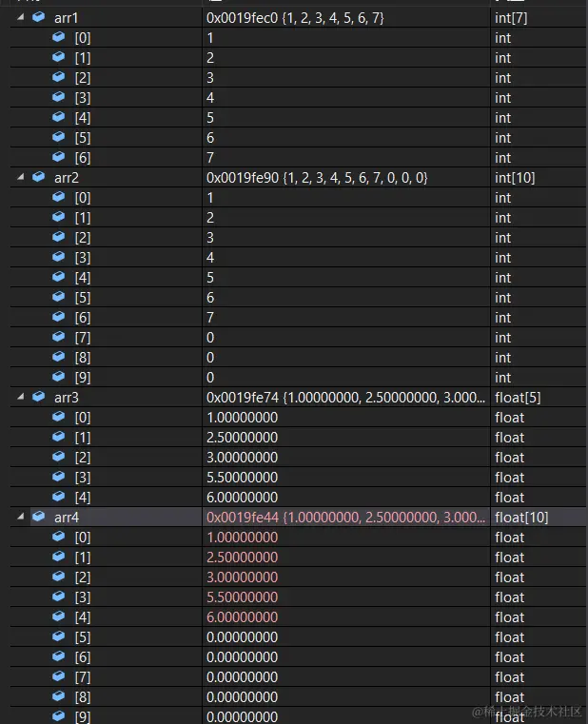Click float type of arr3 element [0]

(x=509, y=418)
